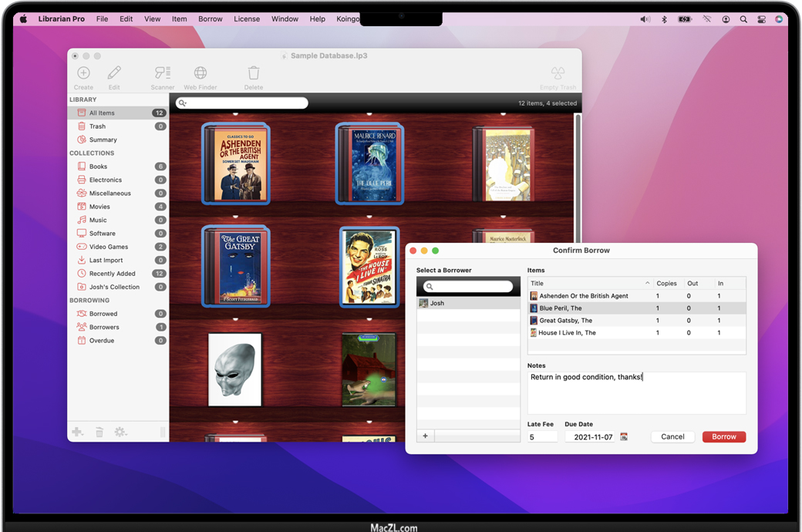Open the License menu
802x532 pixels.
(x=247, y=19)
